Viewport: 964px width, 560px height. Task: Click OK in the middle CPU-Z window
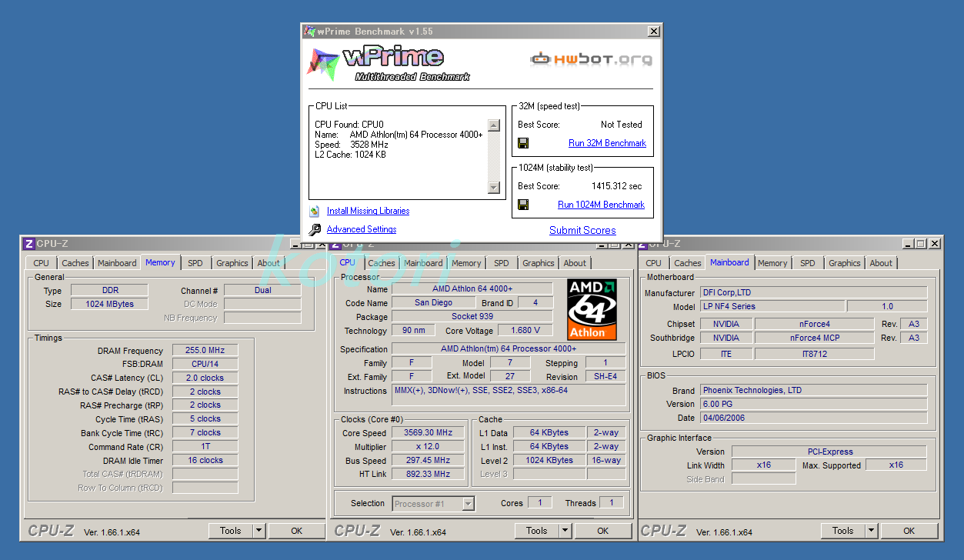[603, 531]
